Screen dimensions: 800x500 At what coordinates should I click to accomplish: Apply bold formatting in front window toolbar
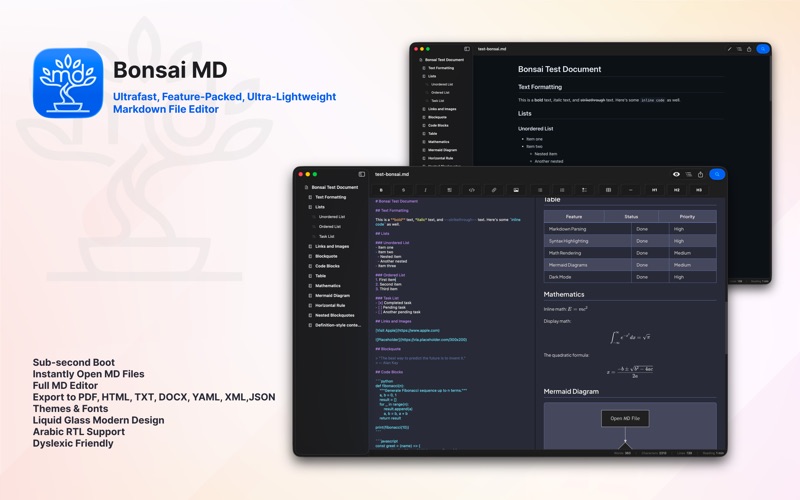pos(381,190)
